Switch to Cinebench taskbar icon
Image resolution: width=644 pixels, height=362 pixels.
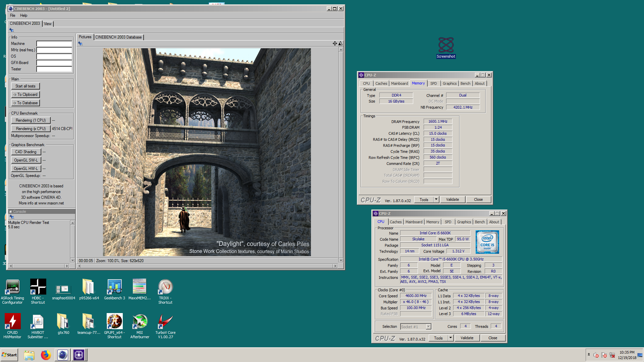[x=62, y=355]
